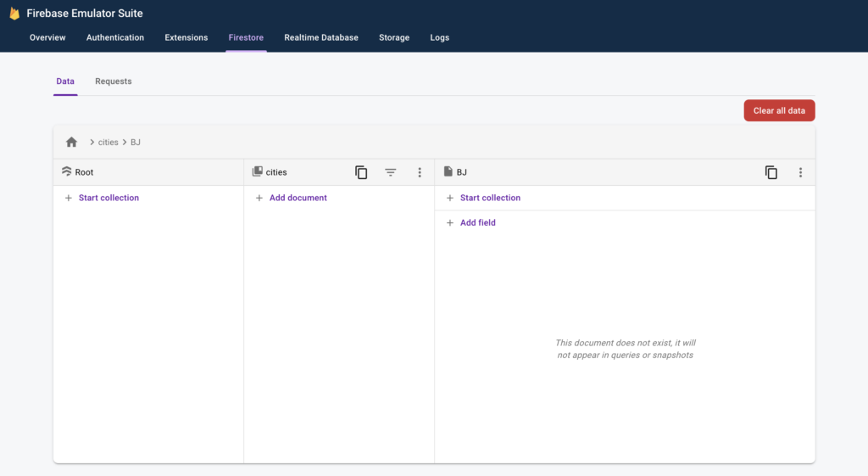The width and height of the screenshot is (868, 476).
Task: Click plus icon beside Add document
Action: point(259,198)
